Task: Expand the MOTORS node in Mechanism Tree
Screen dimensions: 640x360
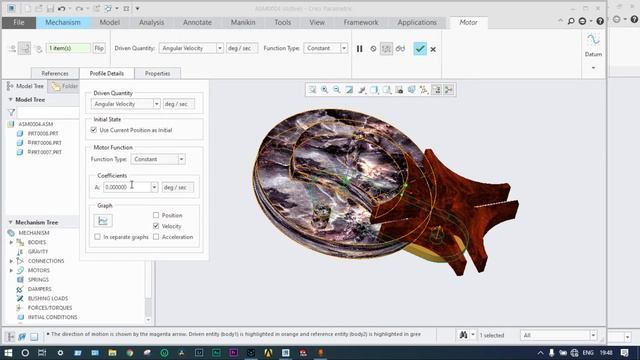Action: click(x=11, y=270)
